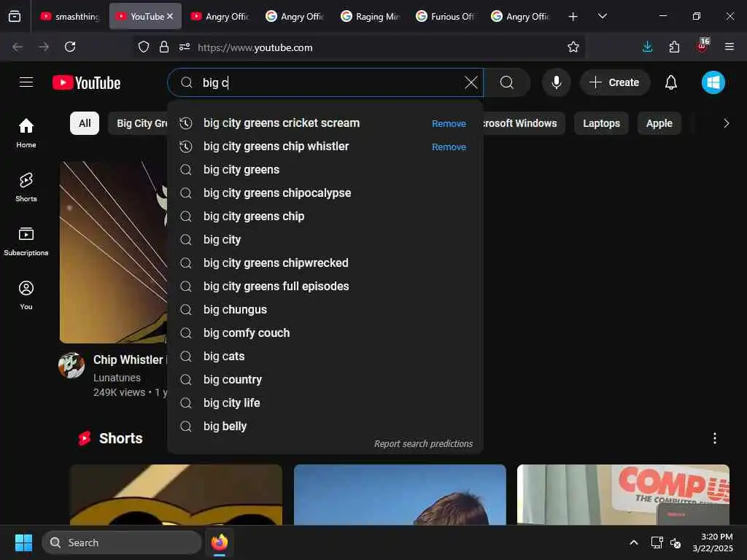
Task: Click the YouTube logo
Action: [86, 83]
